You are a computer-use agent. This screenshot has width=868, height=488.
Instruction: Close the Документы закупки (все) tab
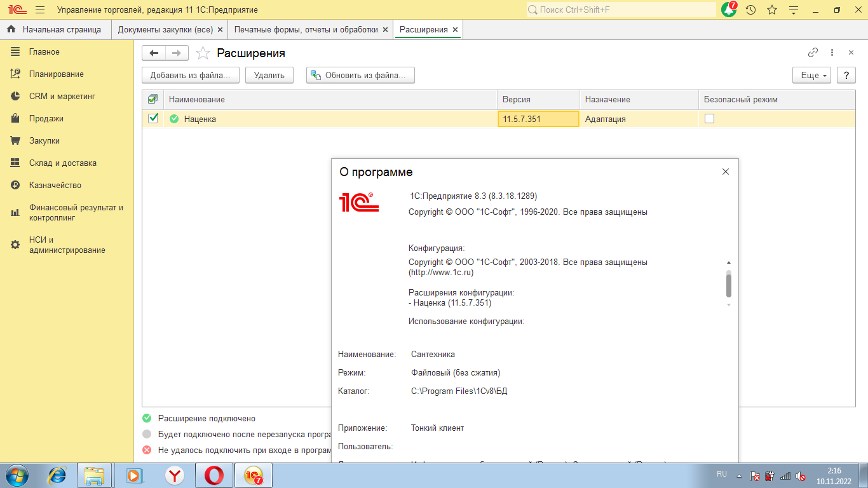(x=220, y=30)
